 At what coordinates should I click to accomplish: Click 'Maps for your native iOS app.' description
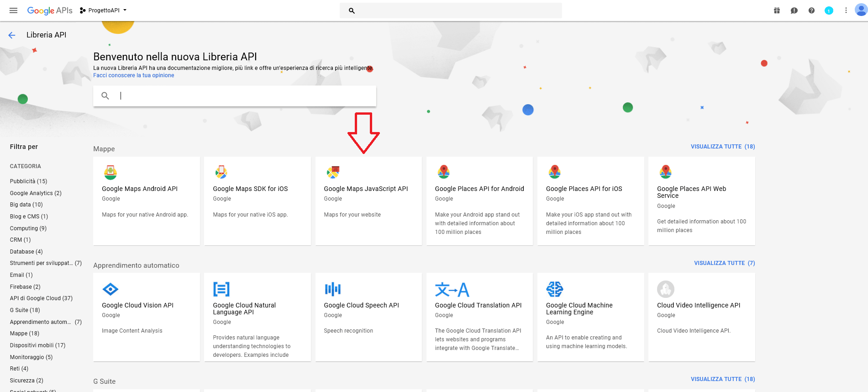(x=250, y=215)
